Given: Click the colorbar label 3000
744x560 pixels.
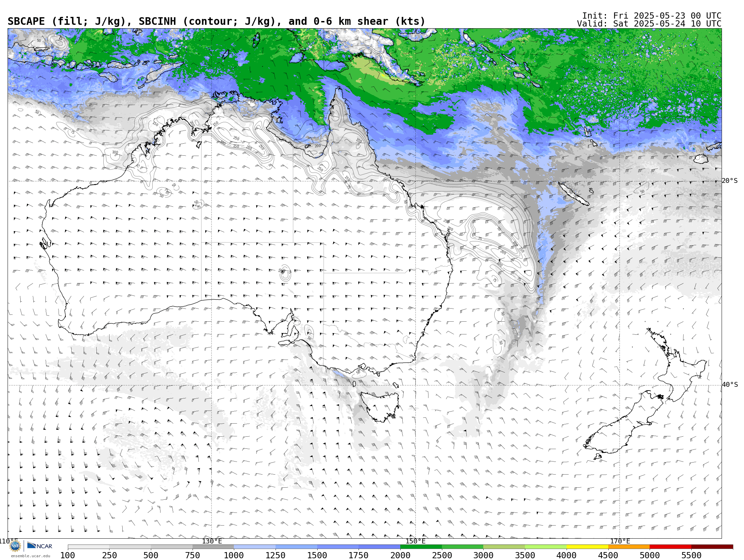Looking at the screenshot, I should 483,556.
